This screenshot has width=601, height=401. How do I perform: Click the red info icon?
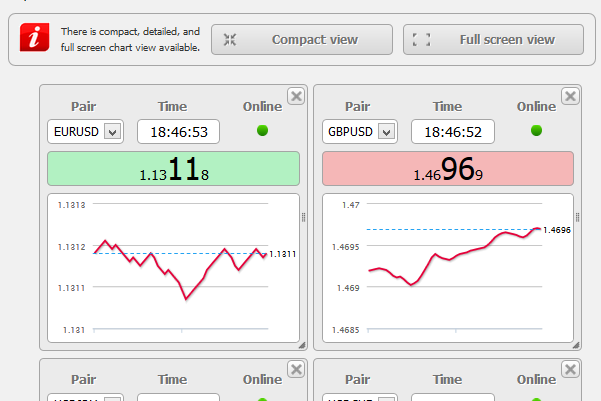tap(34, 37)
